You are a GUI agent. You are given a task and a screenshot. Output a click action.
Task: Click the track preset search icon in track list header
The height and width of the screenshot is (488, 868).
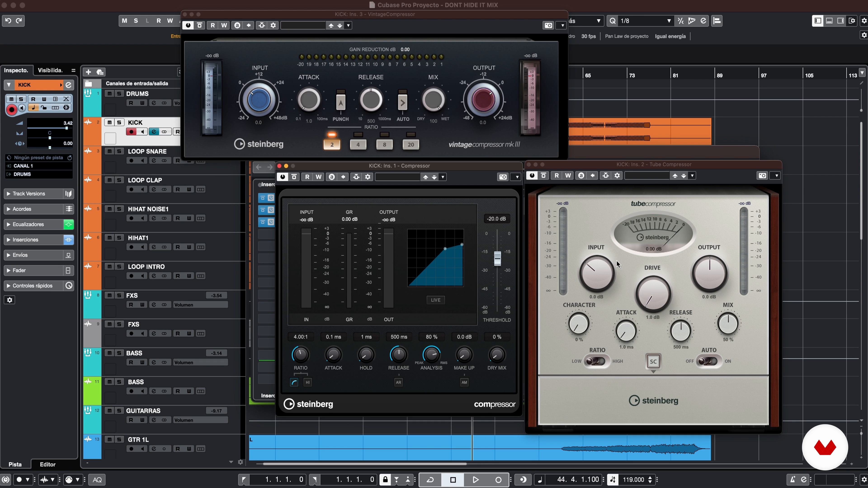tap(100, 72)
